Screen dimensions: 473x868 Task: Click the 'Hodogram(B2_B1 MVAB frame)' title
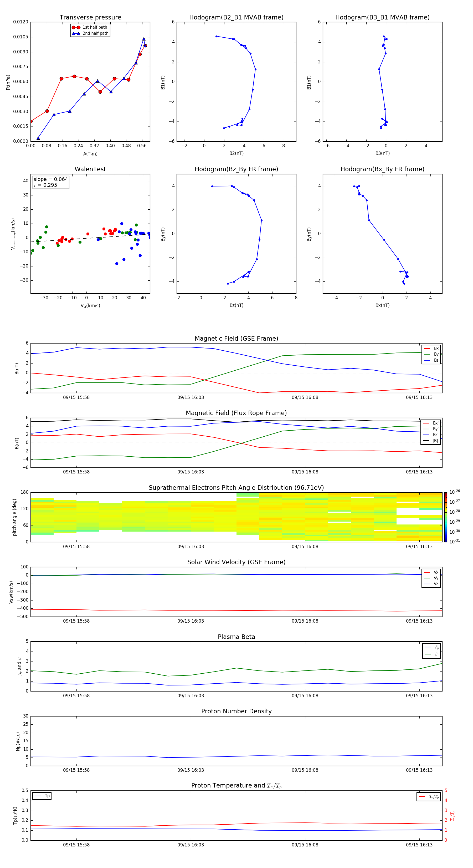(236, 17)
